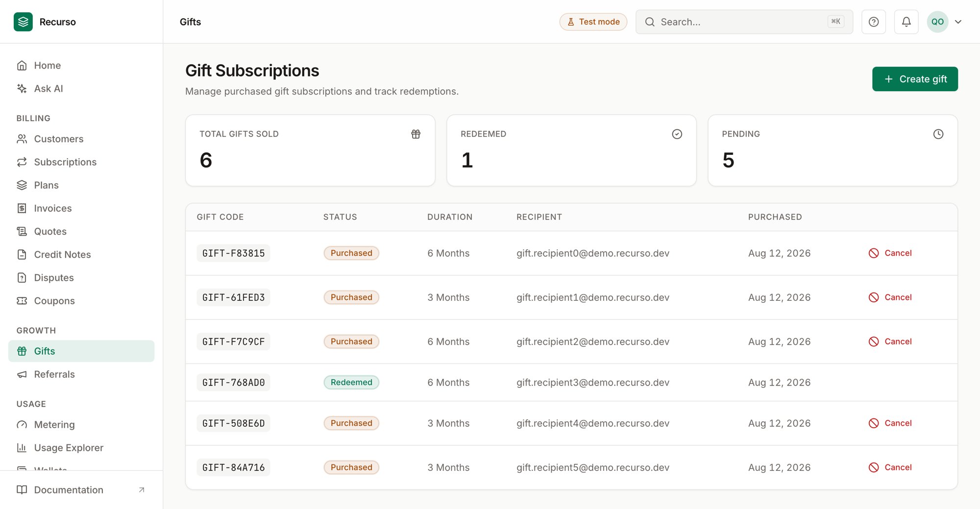Screen dimensions: 980x509
Task: Open the help question mark icon
Action: [x=874, y=22]
